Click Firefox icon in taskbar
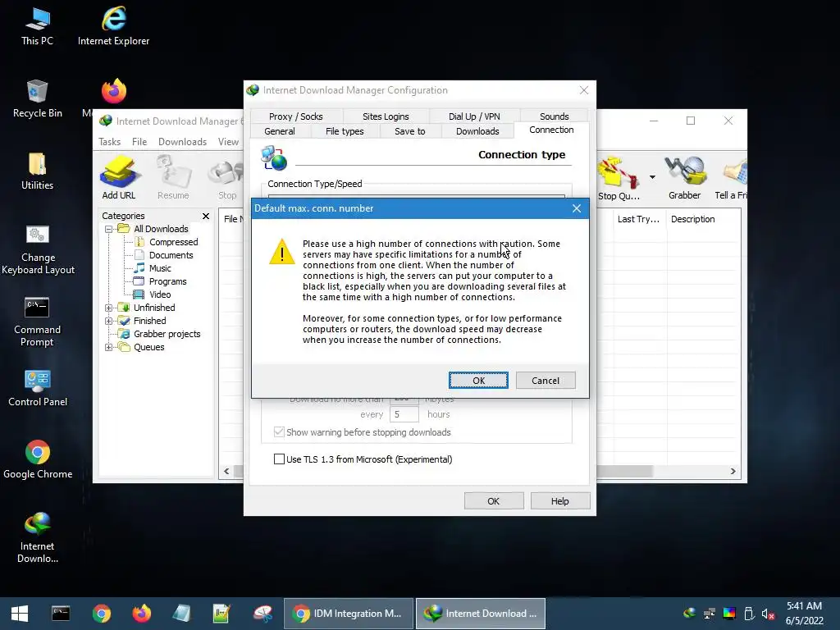 [x=141, y=614]
